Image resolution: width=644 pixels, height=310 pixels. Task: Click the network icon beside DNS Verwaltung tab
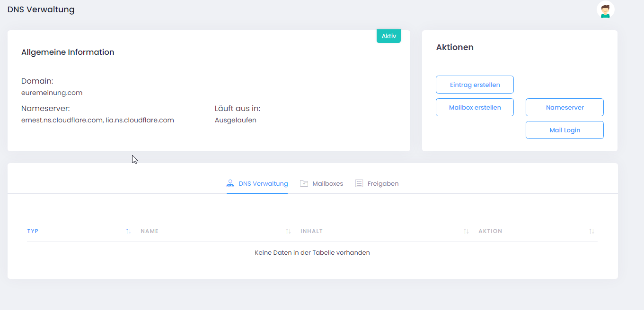tap(230, 183)
